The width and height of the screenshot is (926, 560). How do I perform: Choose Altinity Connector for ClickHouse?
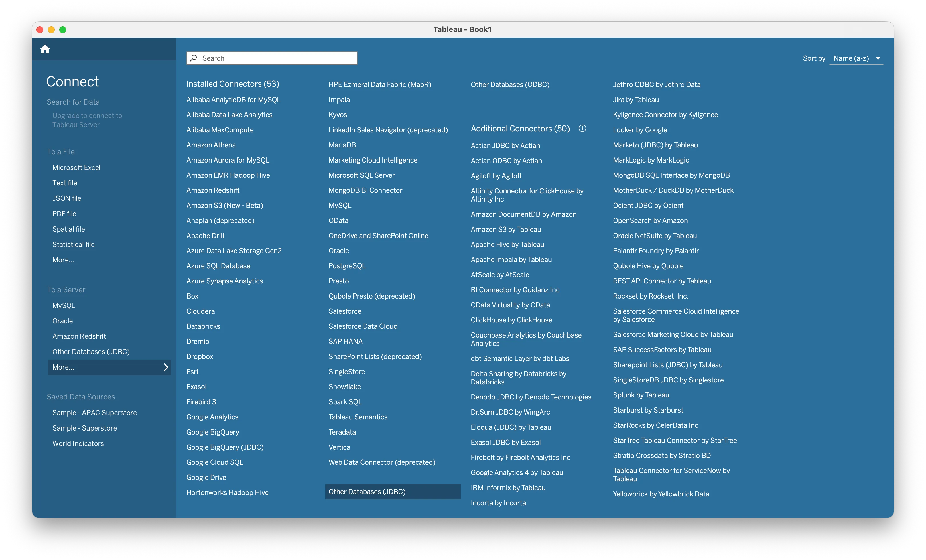pyautogui.click(x=527, y=195)
